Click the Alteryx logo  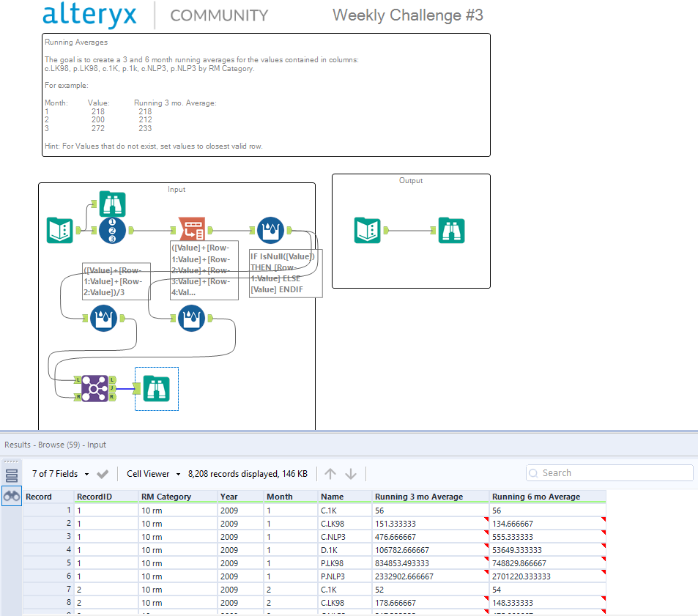click(x=89, y=15)
